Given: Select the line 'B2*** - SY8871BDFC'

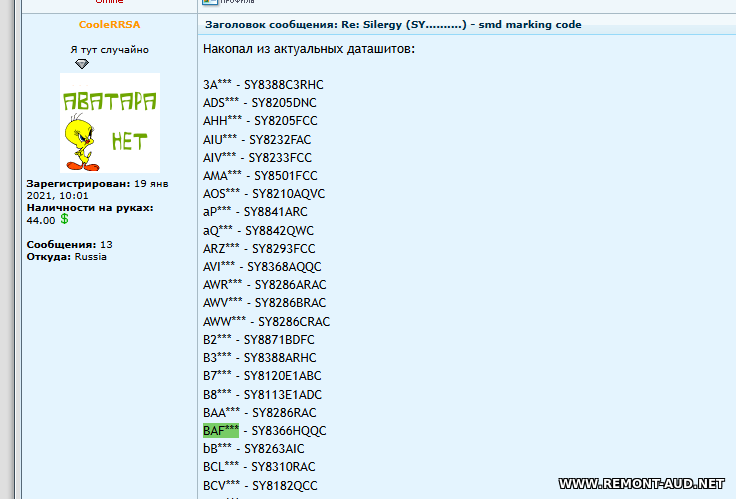Looking at the screenshot, I should 259,340.
